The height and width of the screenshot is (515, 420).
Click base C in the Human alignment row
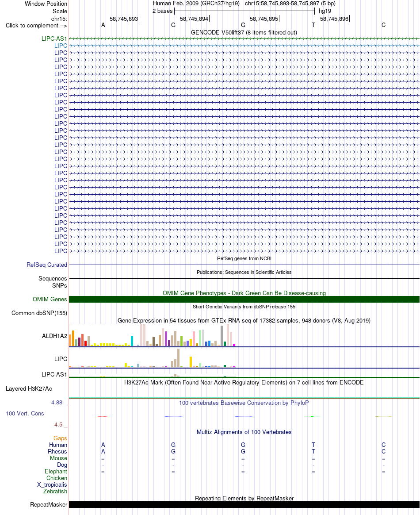384,445
